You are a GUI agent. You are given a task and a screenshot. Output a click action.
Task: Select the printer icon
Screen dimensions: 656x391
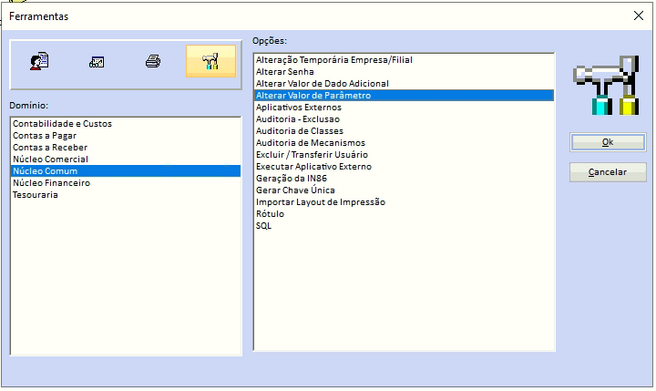153,61
